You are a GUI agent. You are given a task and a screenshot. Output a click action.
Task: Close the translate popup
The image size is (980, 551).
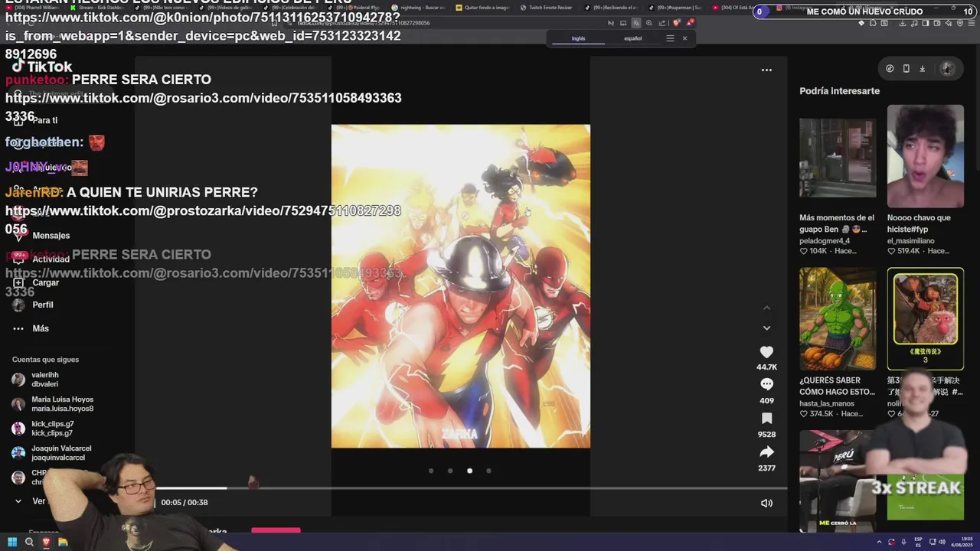click(684, 38)
